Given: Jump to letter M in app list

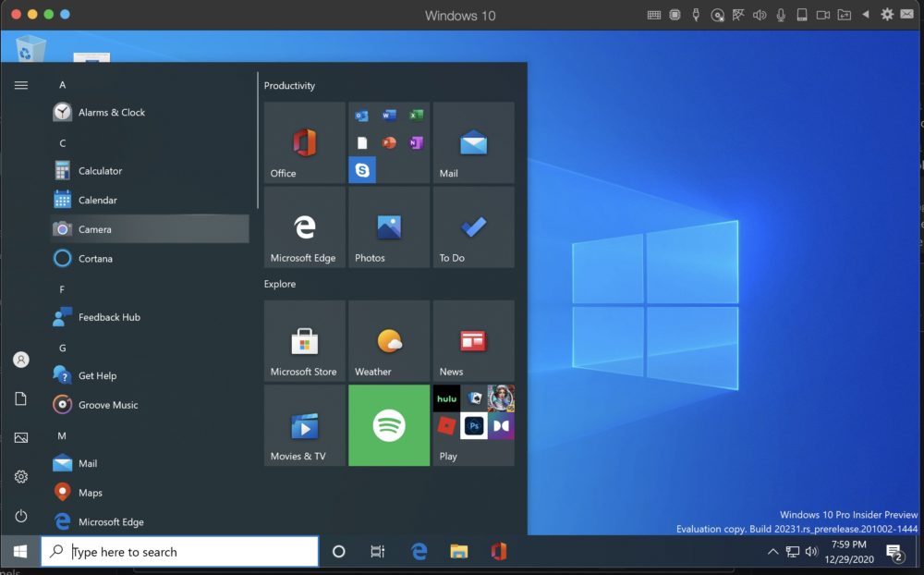Looking at the screenshot, I should (62, 435).
